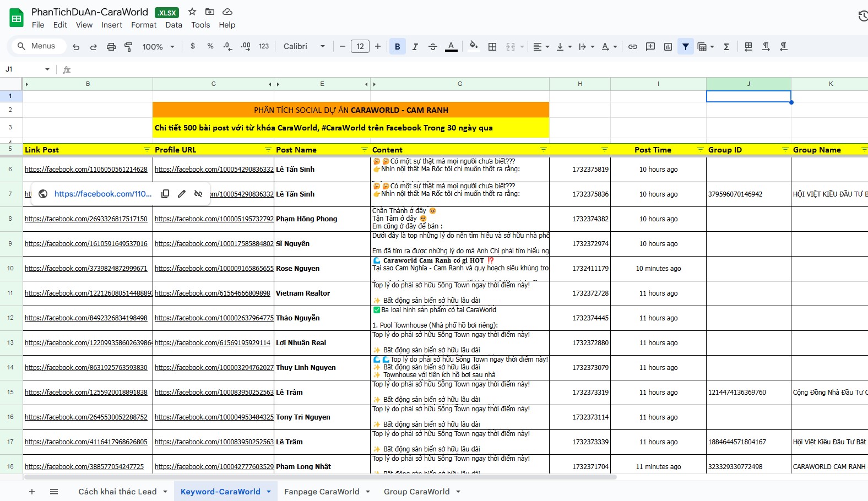Open the name box dropdown arrow

[47, 69]
